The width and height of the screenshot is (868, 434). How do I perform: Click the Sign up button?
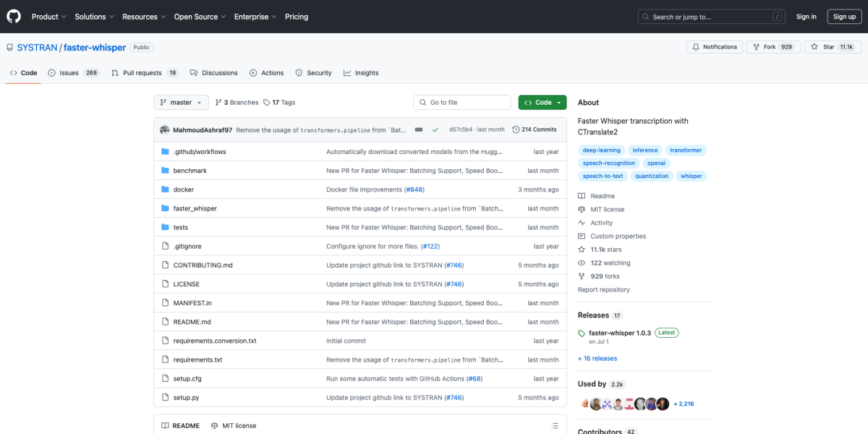(x=844, y=17)
